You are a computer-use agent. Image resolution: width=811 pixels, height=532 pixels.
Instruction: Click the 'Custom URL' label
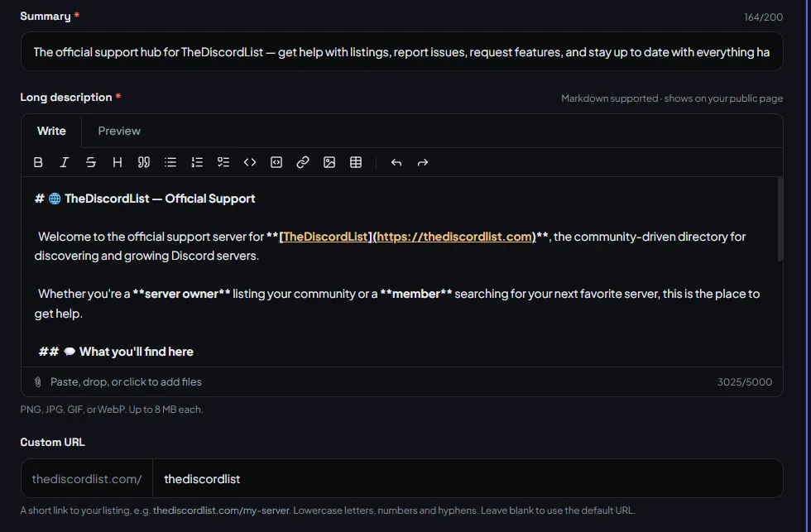(52, 442)
